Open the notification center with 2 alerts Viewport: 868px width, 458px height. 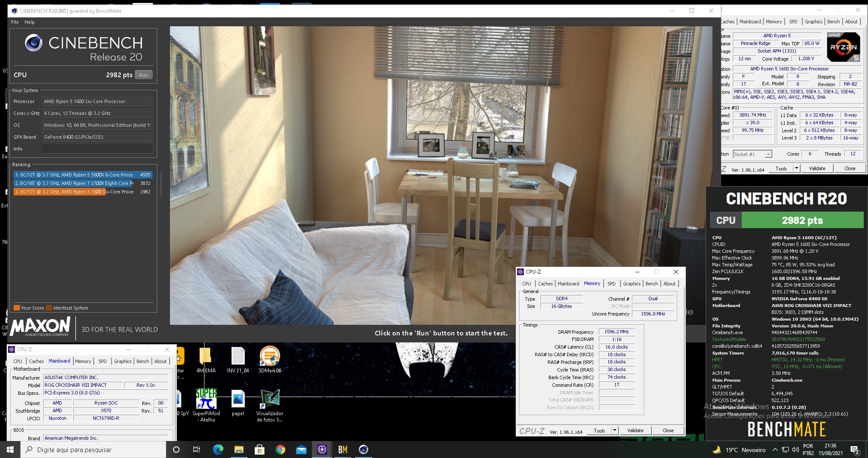point(855,450)
